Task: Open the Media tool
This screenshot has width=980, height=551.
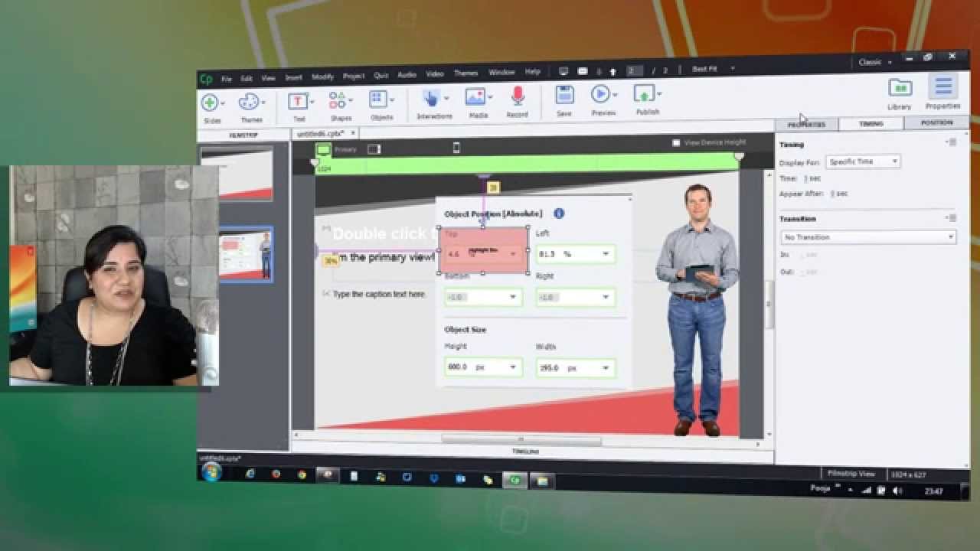Action: [x=475, y=97]
